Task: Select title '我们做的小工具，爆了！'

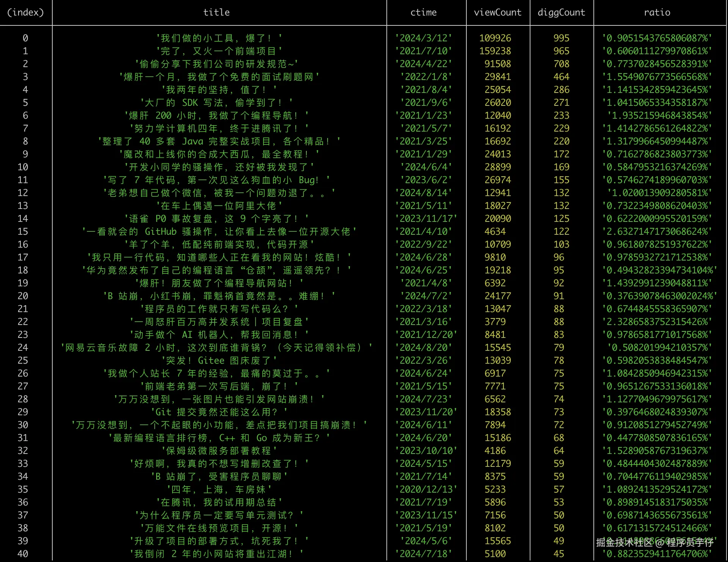Action: [x=219, y=38]
